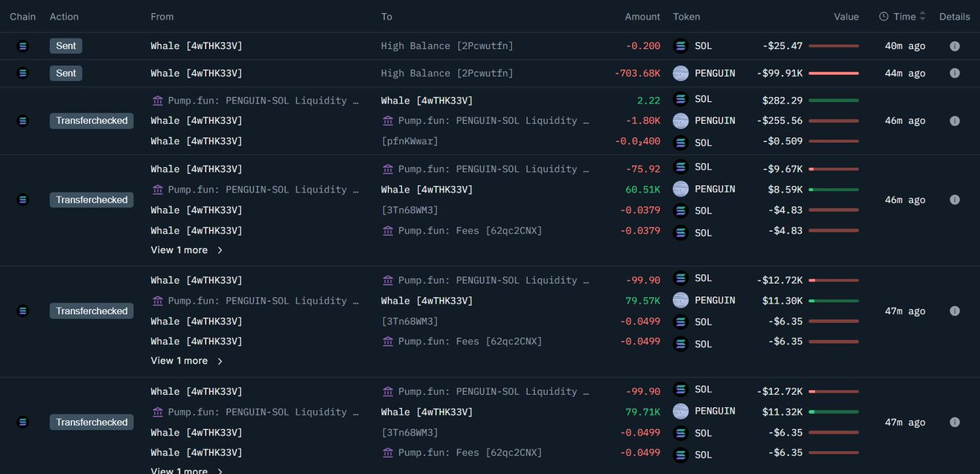Open details info icon for 40m ago transaction

(x=954, y=47)
